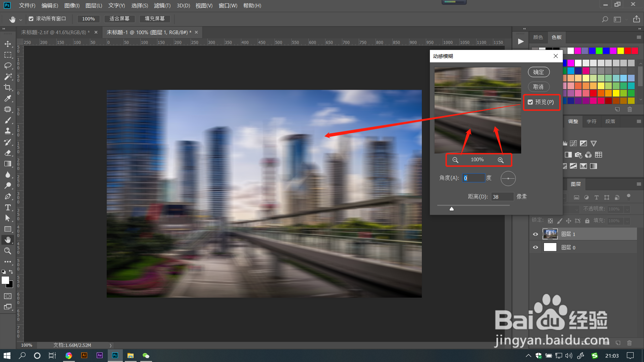Image resolution: width=644 pixels, height=362 pixels.
Task: Click the Actions play panel icon
Action: [521, 42]
